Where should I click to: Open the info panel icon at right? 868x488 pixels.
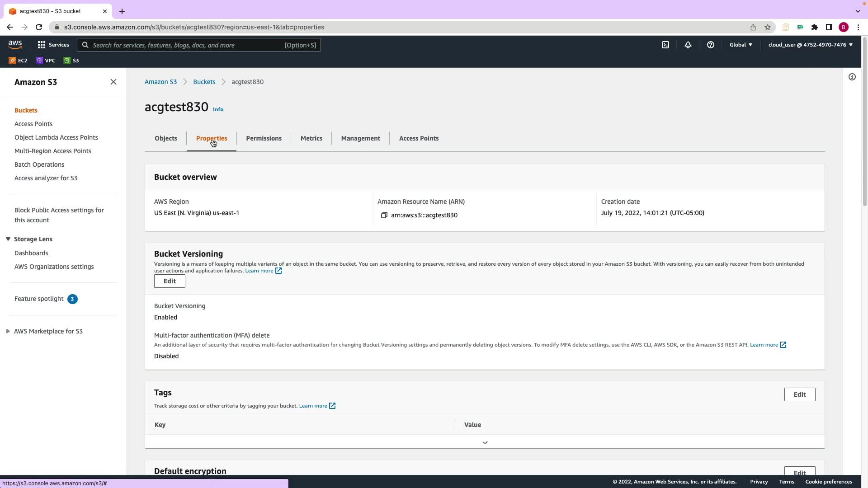(x=852, y=77)
